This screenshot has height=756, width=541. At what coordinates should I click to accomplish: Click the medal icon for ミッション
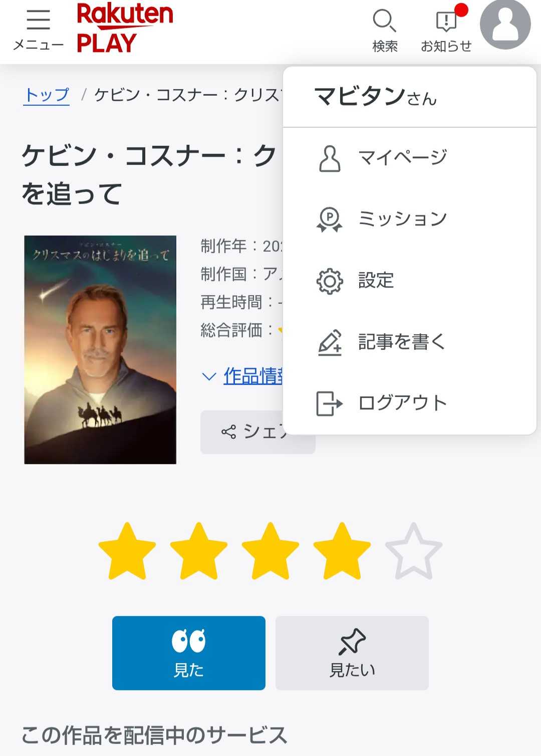click(x=330, y=219)
